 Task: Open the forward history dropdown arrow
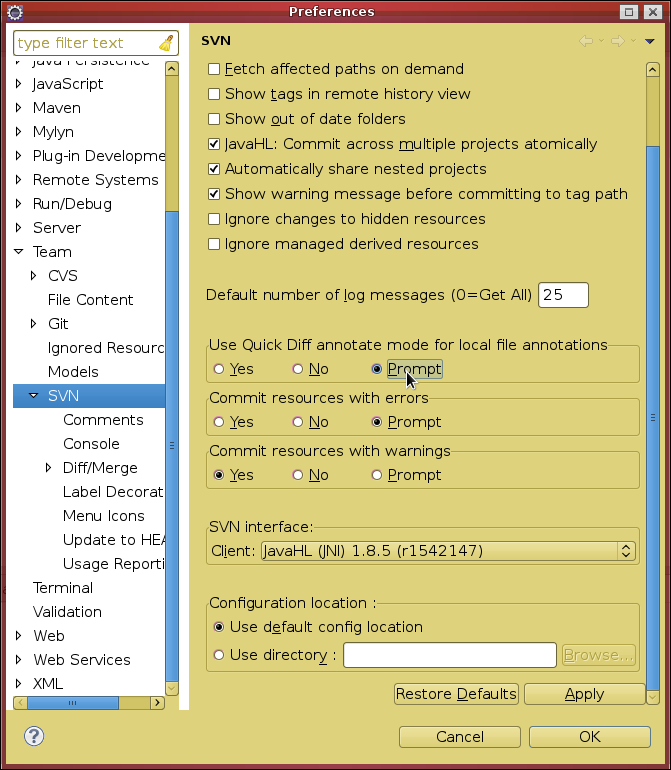point(633,41)
